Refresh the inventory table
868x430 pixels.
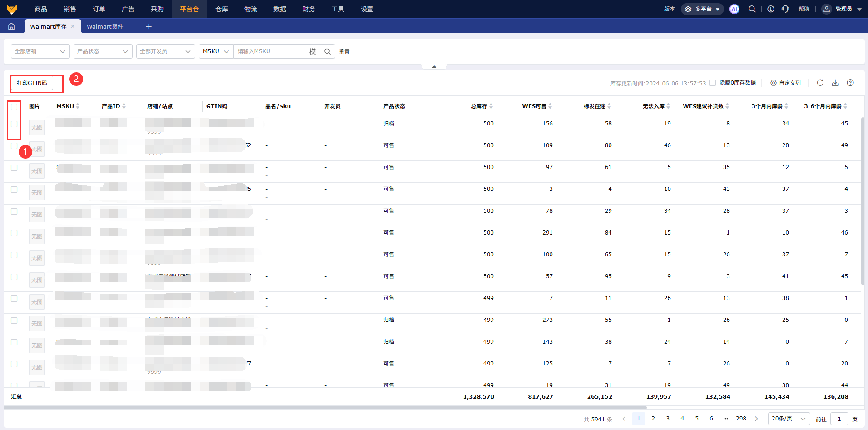[x=820, y=83]
